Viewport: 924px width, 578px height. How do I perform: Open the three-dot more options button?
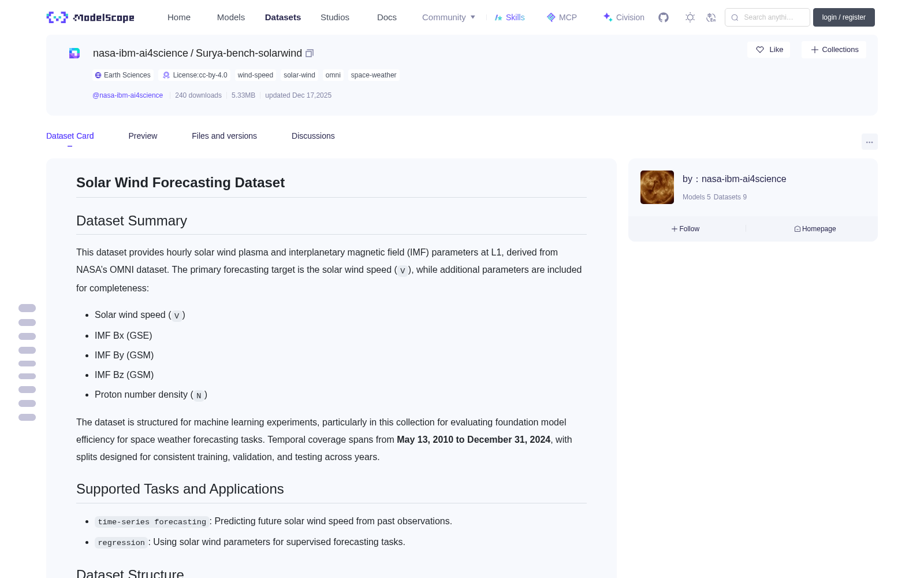[869, 142]
